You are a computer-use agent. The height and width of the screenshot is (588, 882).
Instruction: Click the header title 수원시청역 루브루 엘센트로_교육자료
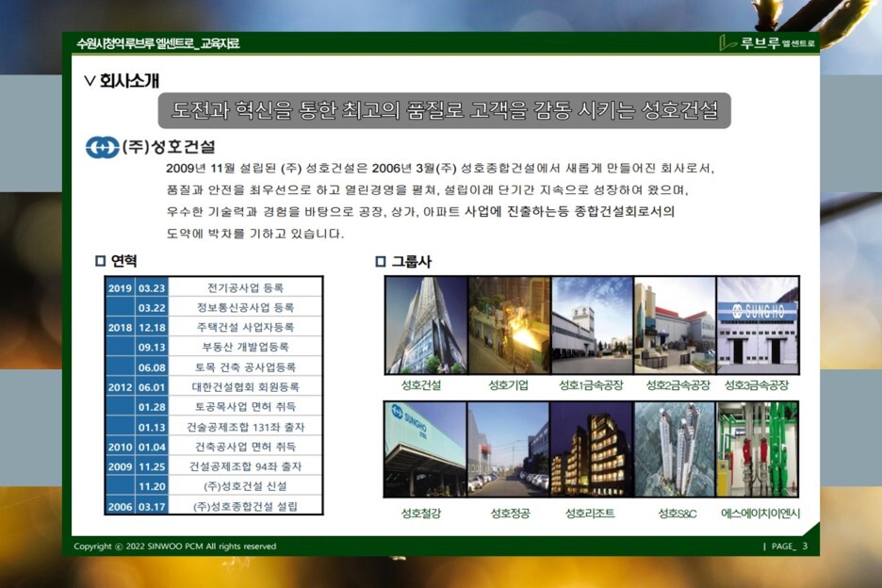pos(158,43)
